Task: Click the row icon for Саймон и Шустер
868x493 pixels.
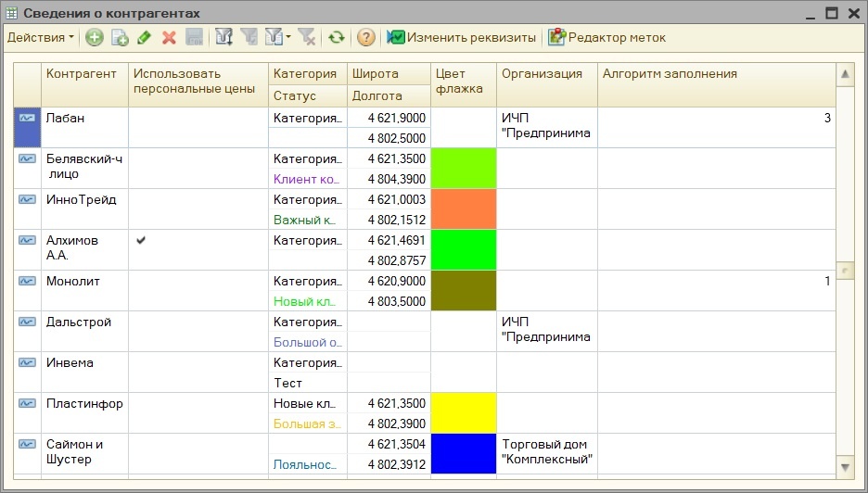Action: (27, 444)
